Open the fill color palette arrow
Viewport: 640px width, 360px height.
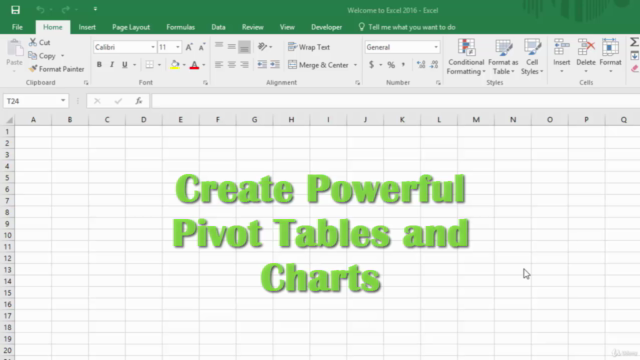pos(184,65)
